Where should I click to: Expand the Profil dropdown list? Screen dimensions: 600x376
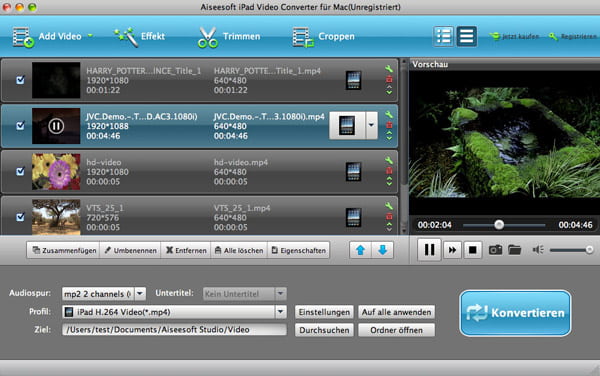point(280,312)
